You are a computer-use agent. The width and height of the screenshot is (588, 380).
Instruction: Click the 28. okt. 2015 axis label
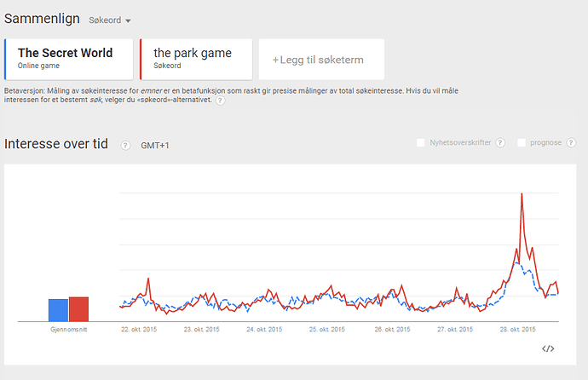(517, 330)
